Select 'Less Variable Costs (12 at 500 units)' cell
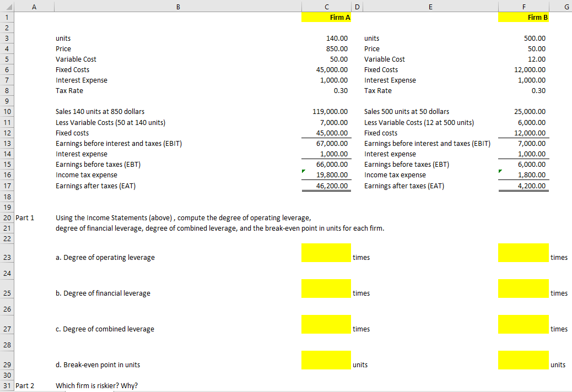Image resolution: width=572 pixels, height=392 pixels. [x=419, y=122]
